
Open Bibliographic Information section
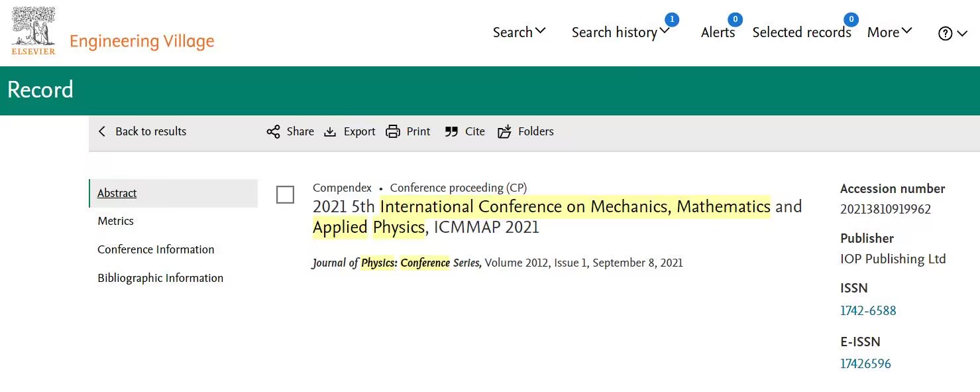tap(160, 278)
